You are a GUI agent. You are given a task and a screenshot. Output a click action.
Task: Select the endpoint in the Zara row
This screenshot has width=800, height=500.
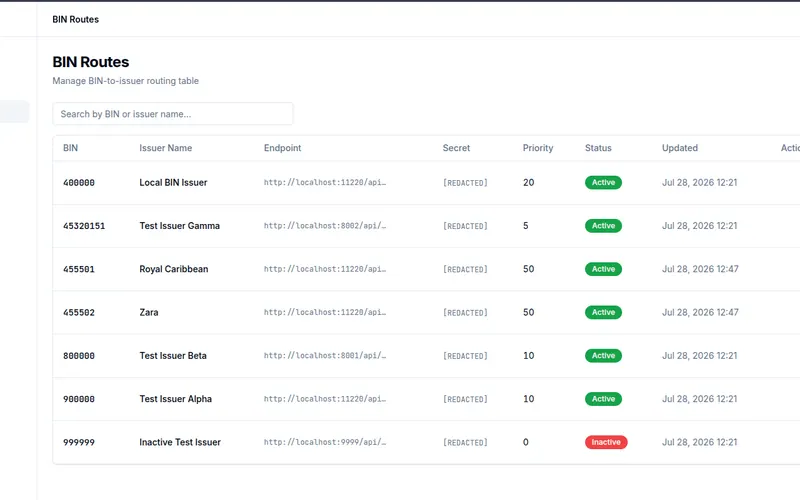coord(325,313)
